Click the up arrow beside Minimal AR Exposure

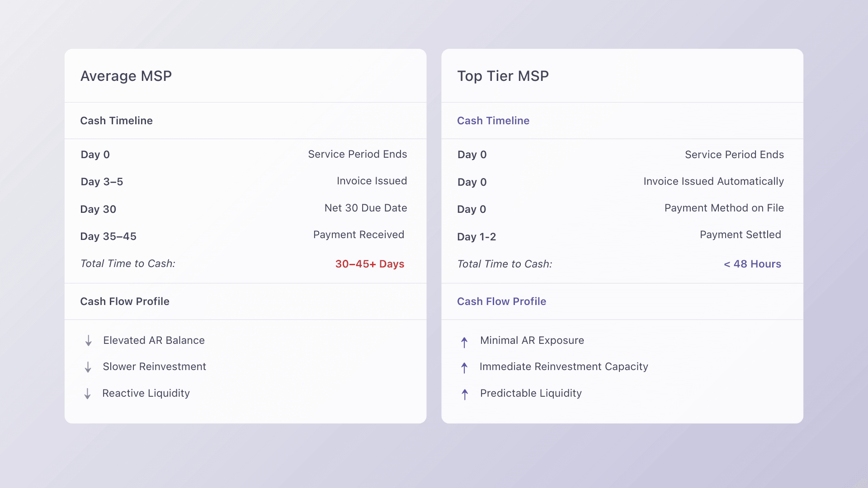tap(464, 342)
